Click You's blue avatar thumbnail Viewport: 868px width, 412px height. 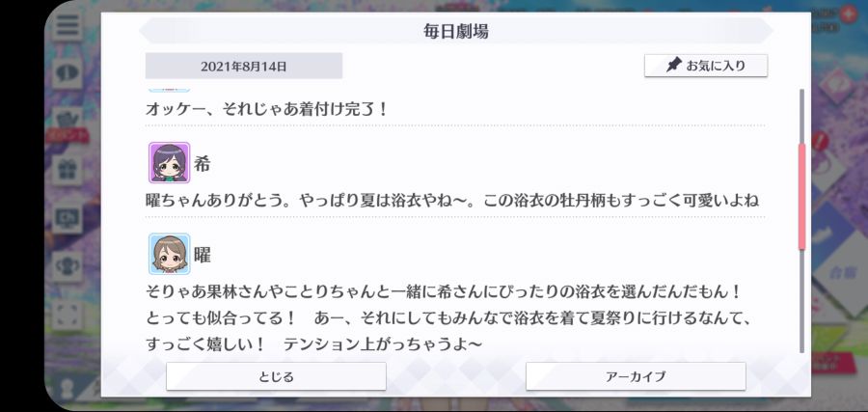click(170, 254)
